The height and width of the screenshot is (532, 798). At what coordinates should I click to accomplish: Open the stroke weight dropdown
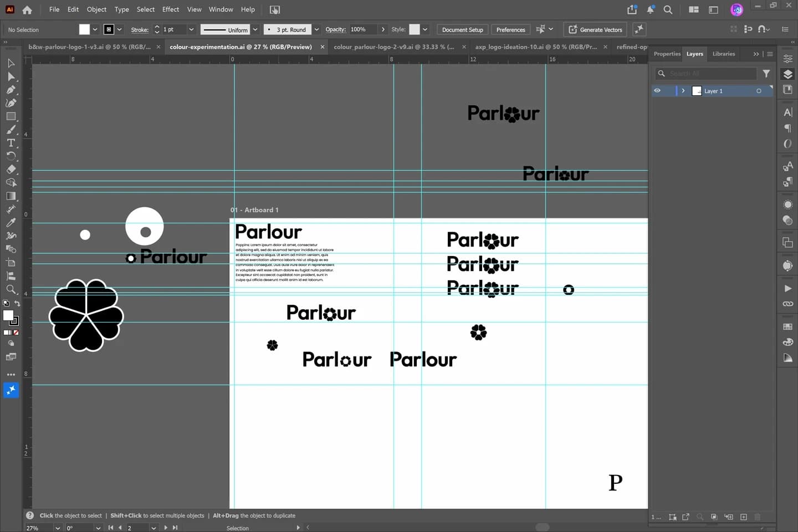click(x=191, y=29)
